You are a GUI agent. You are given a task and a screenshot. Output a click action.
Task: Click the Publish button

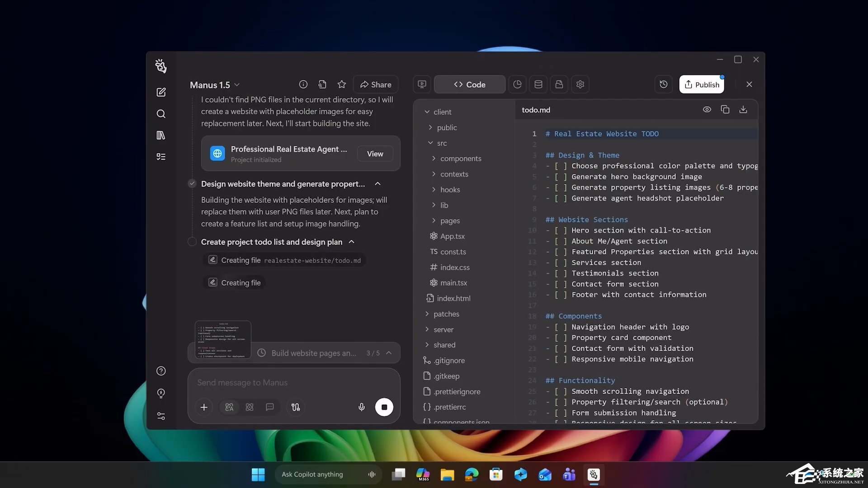point(702,84)
